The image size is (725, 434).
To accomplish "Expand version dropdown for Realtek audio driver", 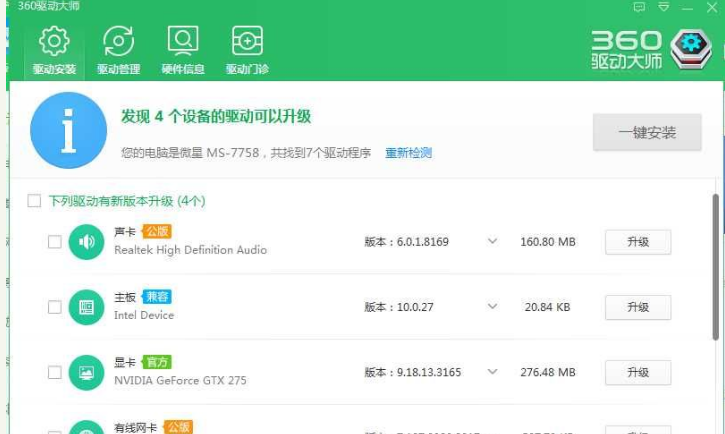I will tap(492, 242).
